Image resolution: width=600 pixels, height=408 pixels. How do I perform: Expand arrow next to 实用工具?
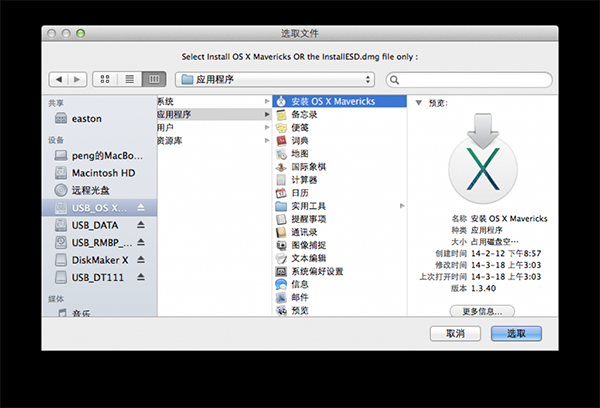click(402, 206)
